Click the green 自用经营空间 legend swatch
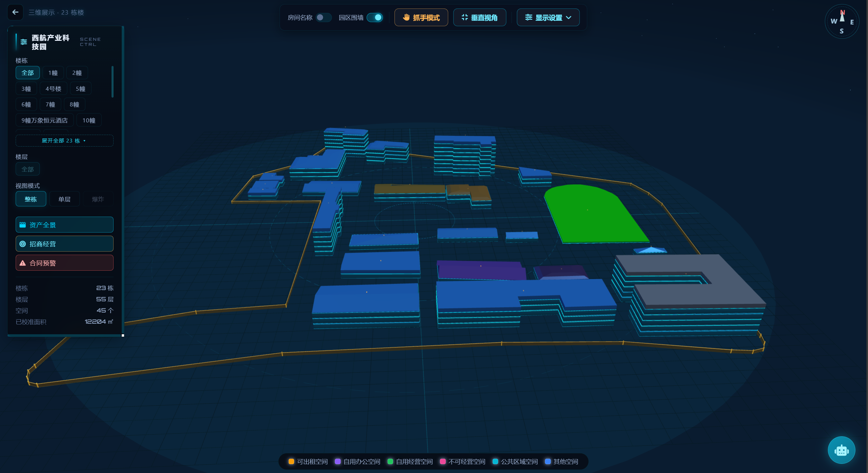The image size is (868, 473). click(x=390, y=461)
